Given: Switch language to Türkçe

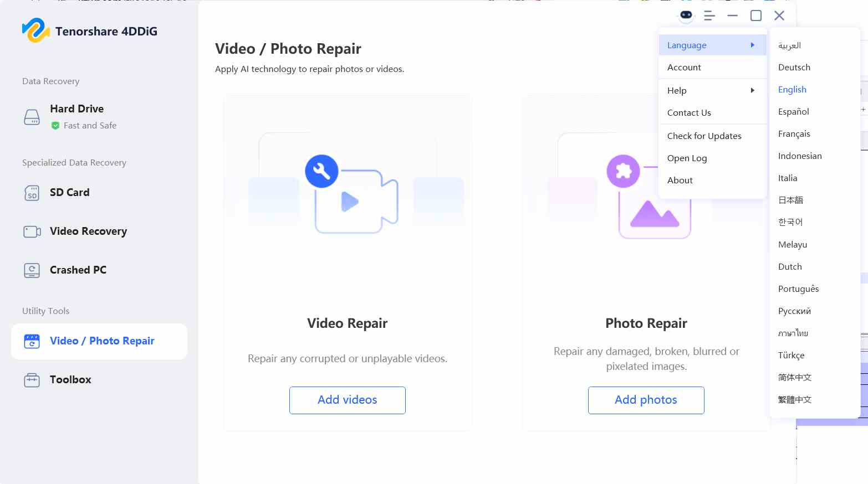Looking at the screenshot, I should tap(791, 355).
